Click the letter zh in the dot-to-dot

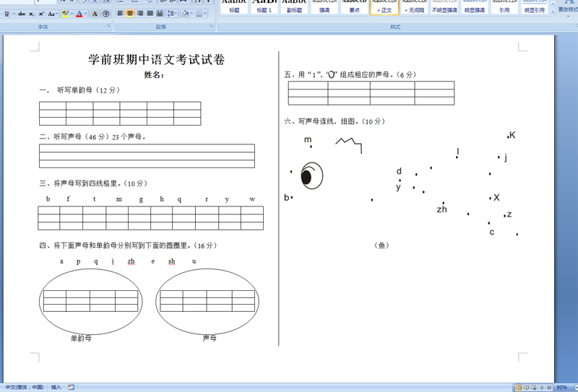pos(441,209)
